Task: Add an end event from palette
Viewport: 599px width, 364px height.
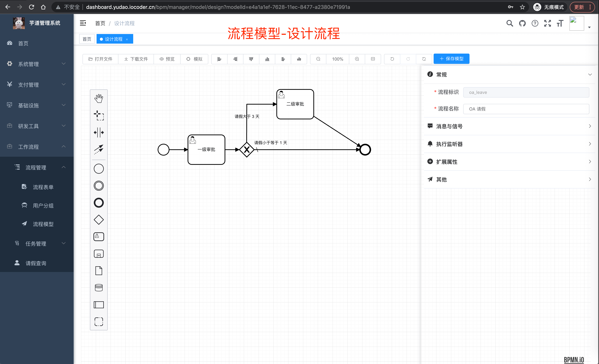Action: (98, 203)
